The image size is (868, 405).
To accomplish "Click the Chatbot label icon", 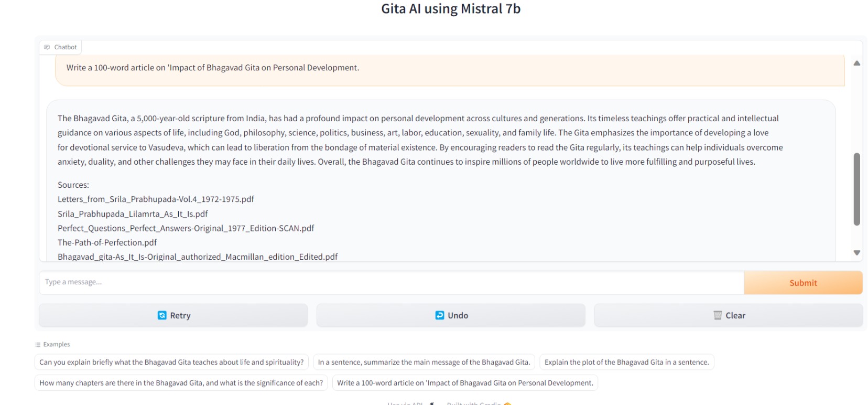I will pos(47,47).
